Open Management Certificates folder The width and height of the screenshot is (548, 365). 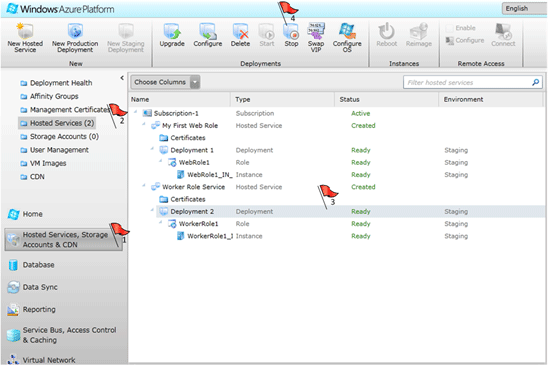pos(65,110)
